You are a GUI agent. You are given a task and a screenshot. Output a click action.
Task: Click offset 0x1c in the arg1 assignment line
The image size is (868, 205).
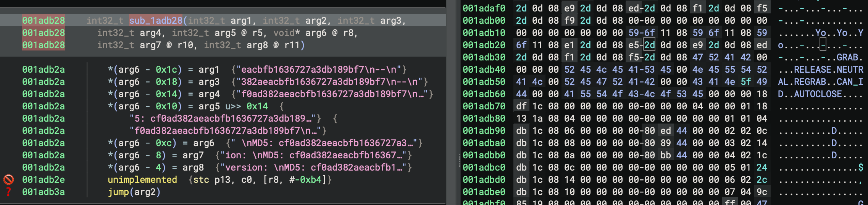click(166, 69)
